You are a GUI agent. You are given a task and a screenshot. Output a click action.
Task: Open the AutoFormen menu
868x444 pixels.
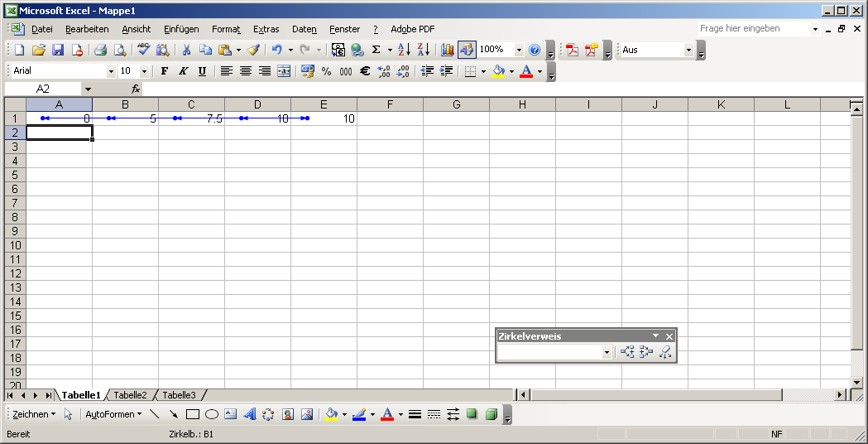(113, 414)
